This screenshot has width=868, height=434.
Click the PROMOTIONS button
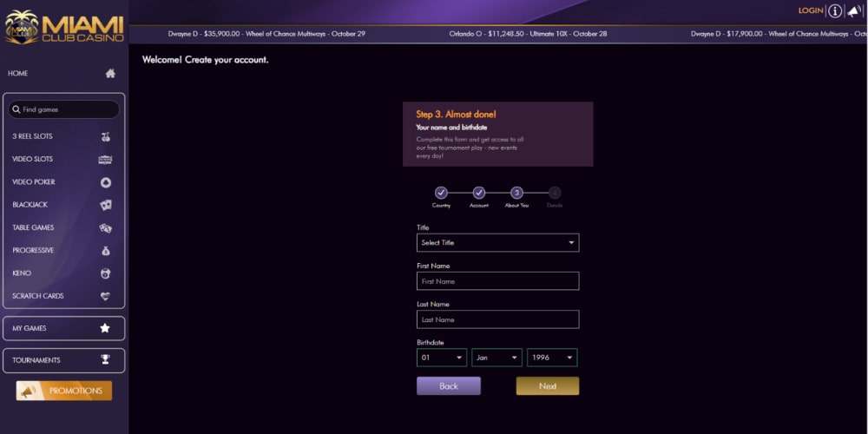pyautogui.click(x=63, y=391)
